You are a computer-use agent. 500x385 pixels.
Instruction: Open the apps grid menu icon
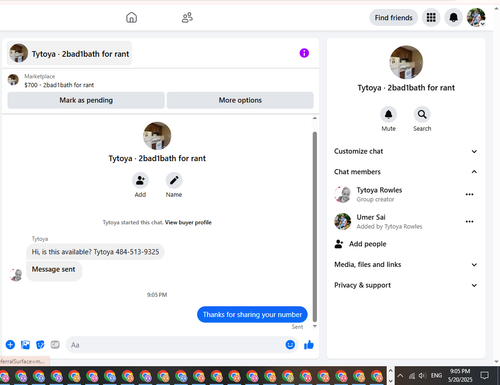pos(431,17)
